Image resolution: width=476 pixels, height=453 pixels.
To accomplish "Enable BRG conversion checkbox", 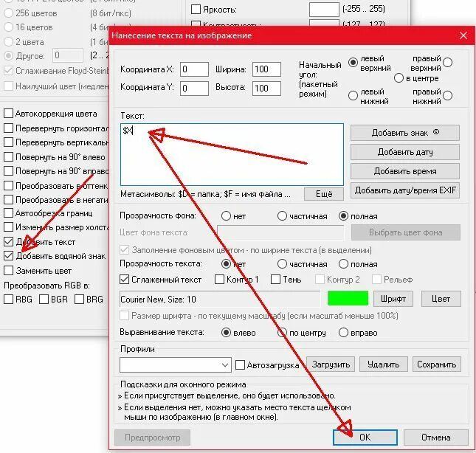I will point(79,299).
